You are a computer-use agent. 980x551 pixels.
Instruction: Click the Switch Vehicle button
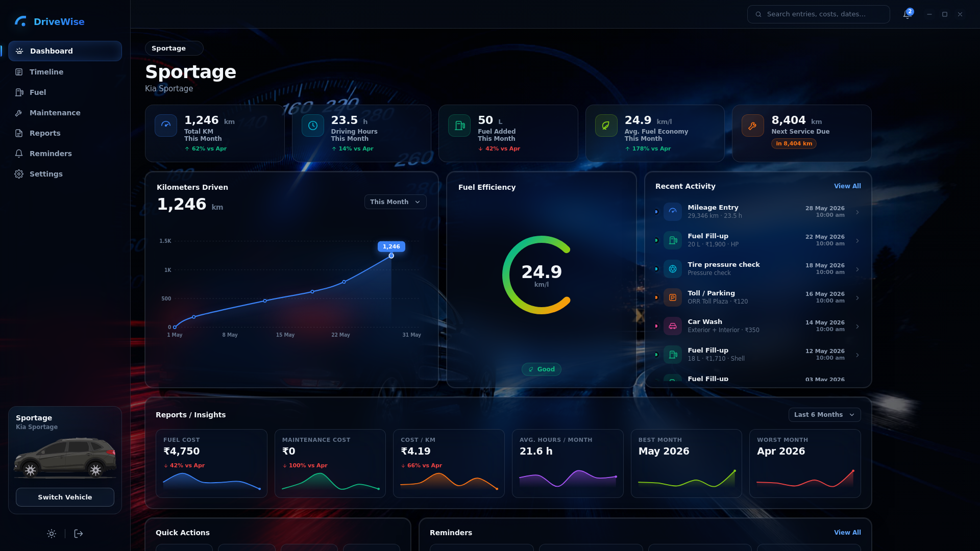65,497
